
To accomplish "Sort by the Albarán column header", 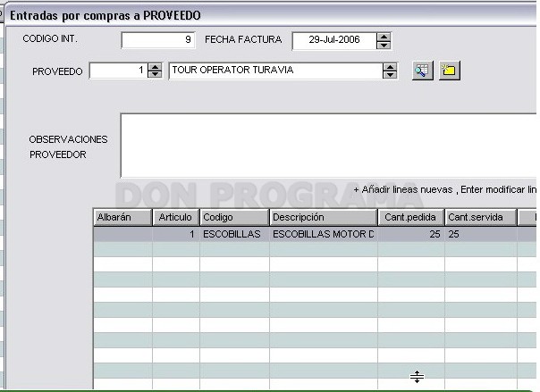I will [123, 217].
